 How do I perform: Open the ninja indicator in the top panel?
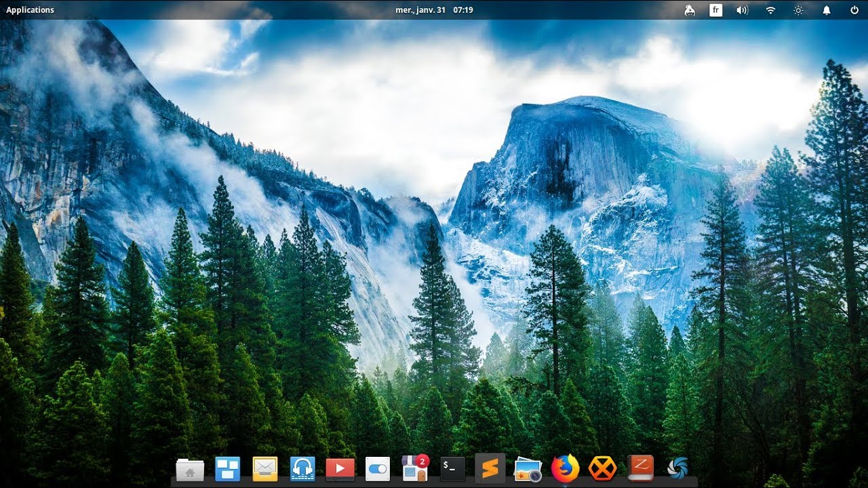[x=690, y=10]
